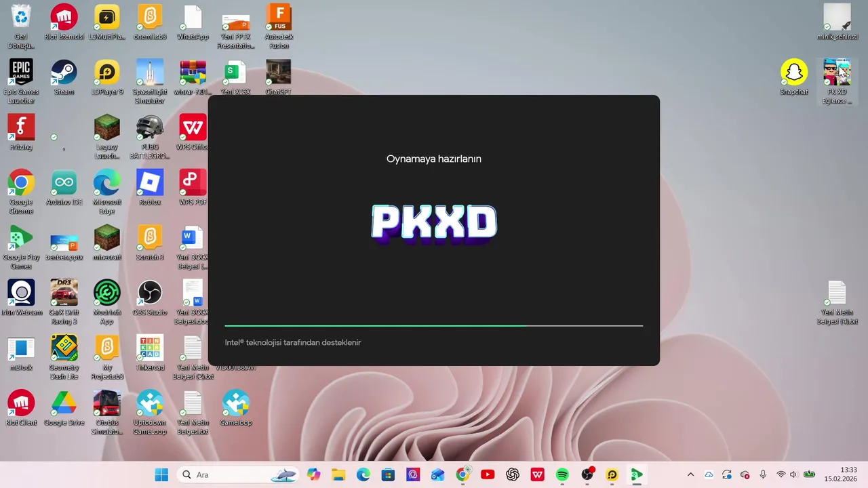Open mBlock desktop shortcut
Viewport: 868px width, 488px height.
(21, 353)
